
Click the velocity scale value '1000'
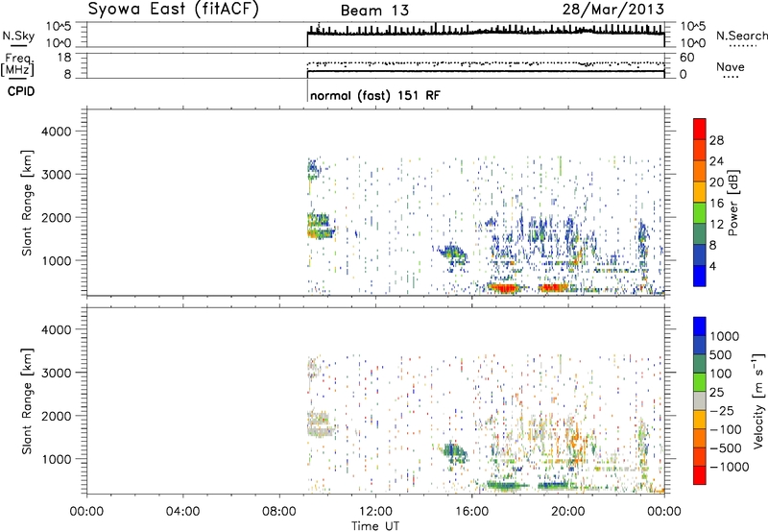[725, 336]
